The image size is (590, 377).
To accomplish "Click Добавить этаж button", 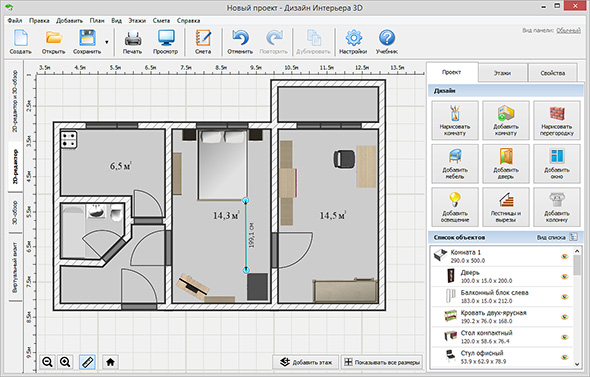I will coord(306,362).
